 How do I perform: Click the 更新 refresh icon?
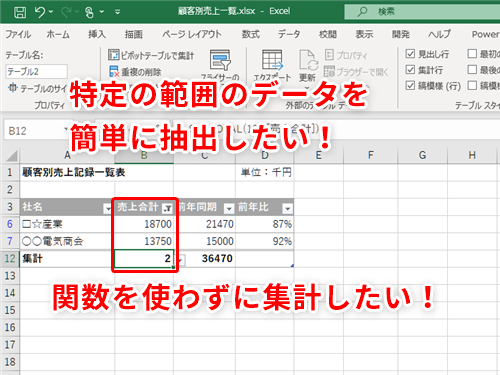(308, 60)
